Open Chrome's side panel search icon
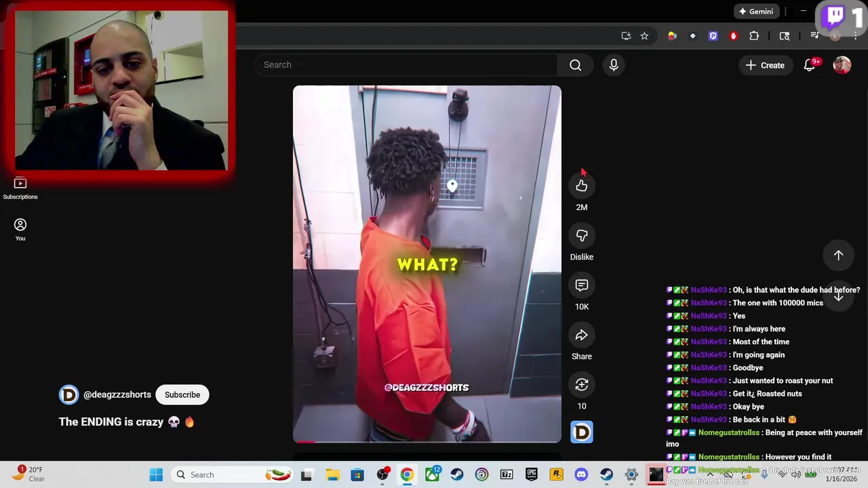 785,36
